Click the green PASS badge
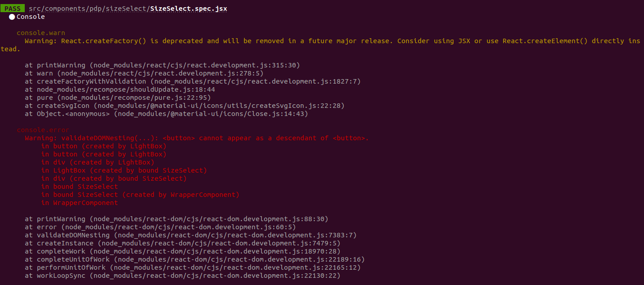This screenshot has height=285, width=644. tap(12, 8)
